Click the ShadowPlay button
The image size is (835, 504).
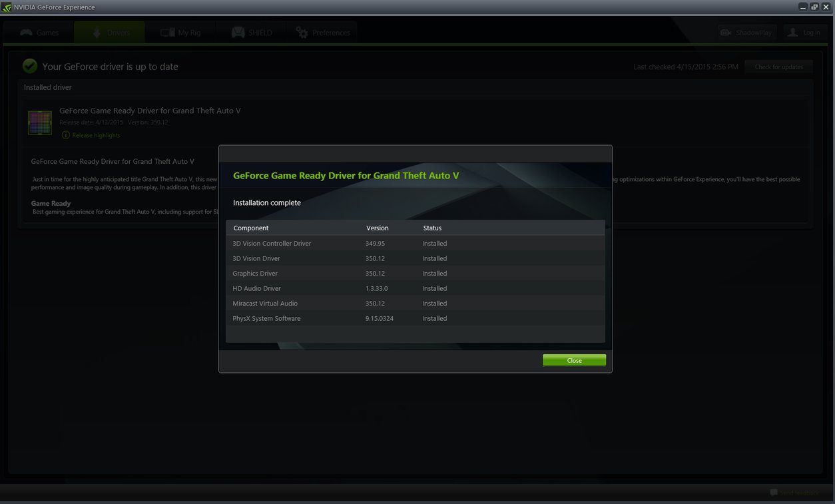click(x=747, y=32)
